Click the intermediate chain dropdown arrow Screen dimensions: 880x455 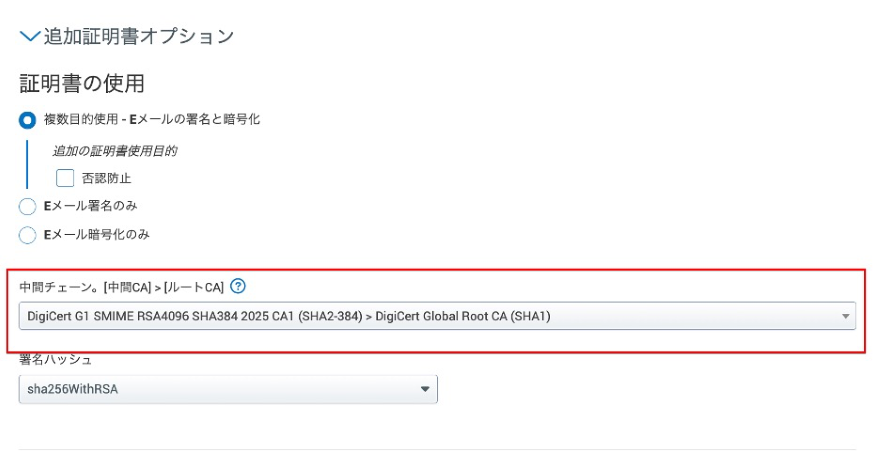(x=845, y=316)
